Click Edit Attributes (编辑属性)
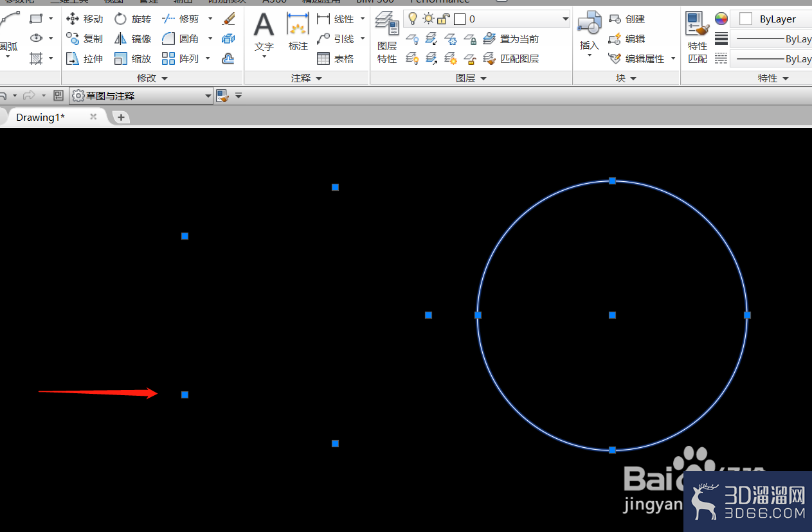This screenshot has height=532, width=812. (x=637, y=59)
